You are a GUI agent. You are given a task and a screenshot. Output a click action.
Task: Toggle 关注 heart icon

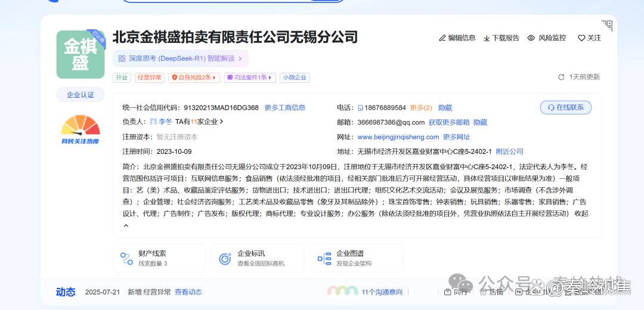(581, 38)
